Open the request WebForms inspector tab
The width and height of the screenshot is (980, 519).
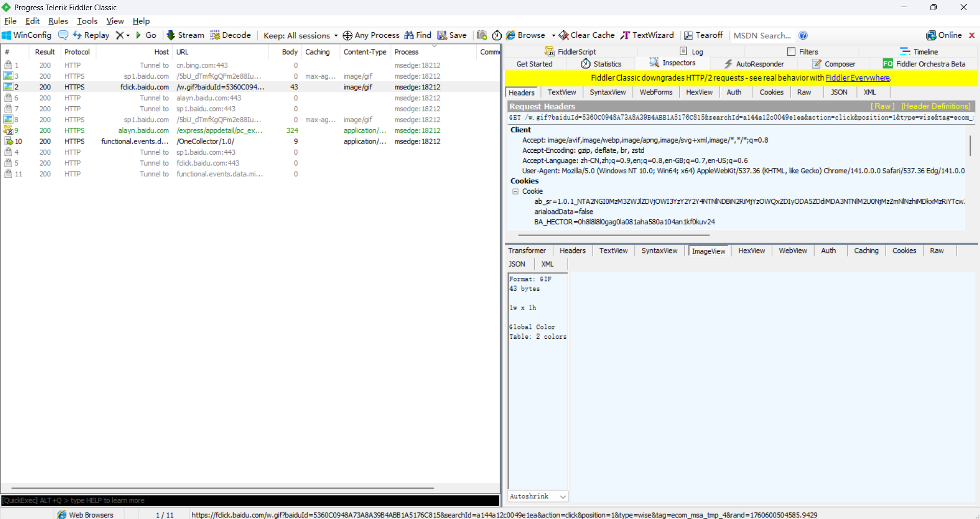coord(656,92)
